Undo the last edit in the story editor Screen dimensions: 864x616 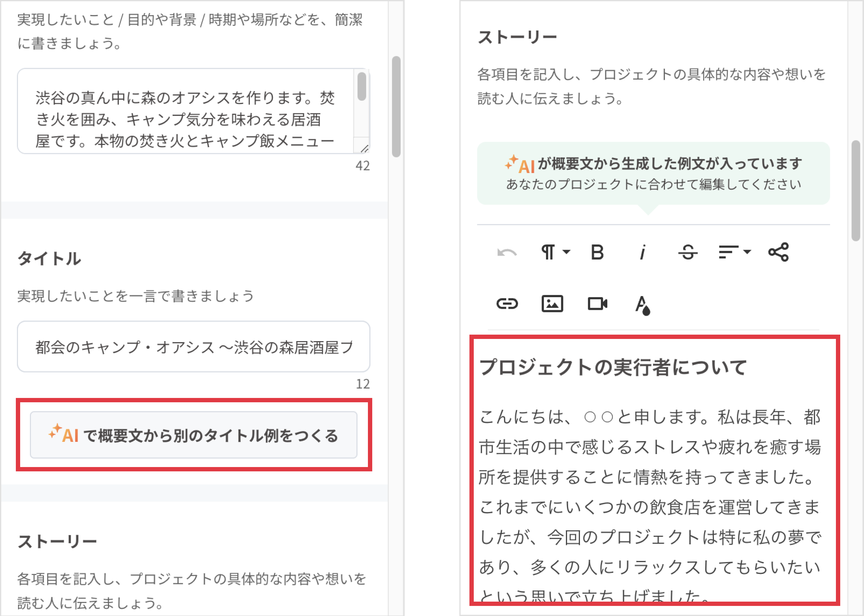pyautogui.click(x=507, y=252)
